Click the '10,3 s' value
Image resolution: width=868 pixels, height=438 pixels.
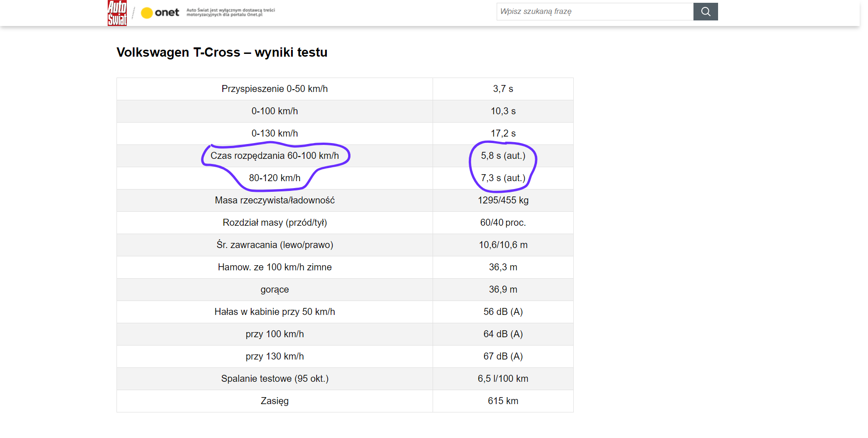click(x=503, y=111)
